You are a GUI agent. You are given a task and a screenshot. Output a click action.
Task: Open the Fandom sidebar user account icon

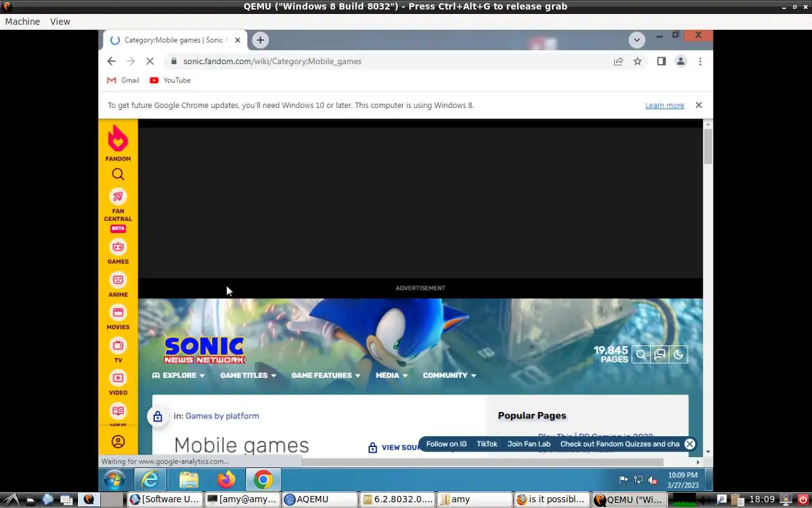pos(118,441)
